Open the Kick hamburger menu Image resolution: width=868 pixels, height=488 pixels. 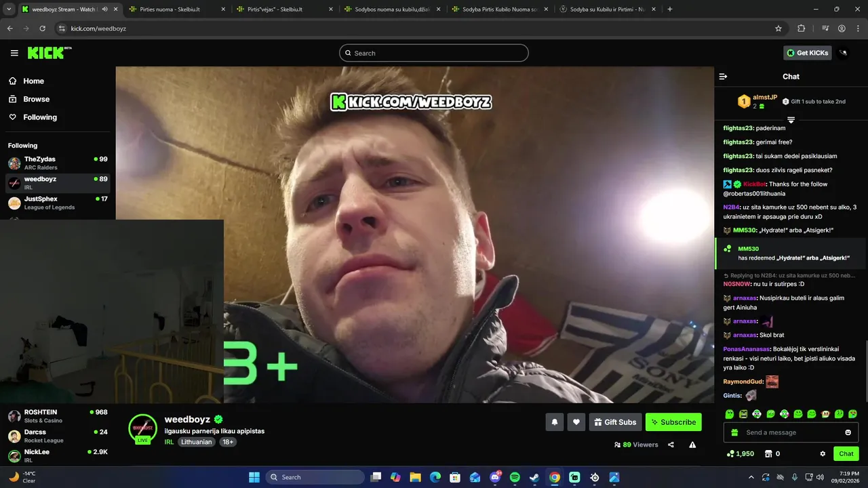tap(14, 53)
